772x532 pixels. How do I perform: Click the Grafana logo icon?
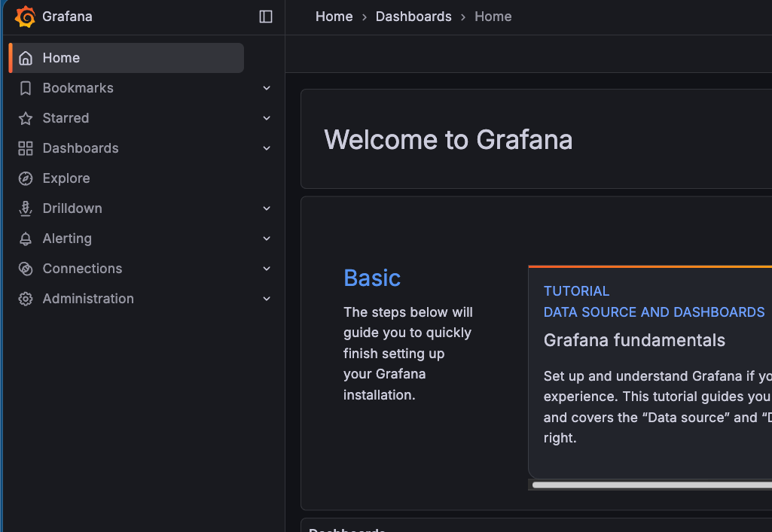(x=25, y=17)
